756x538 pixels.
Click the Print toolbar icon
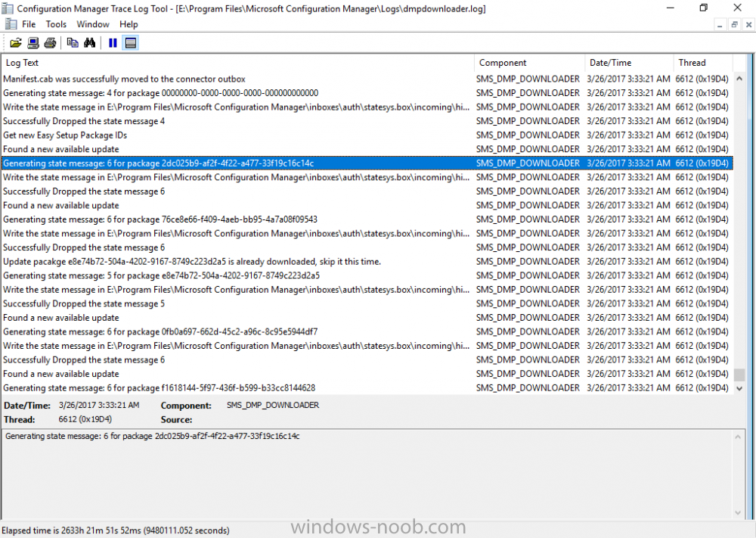[x=50, y=43]
